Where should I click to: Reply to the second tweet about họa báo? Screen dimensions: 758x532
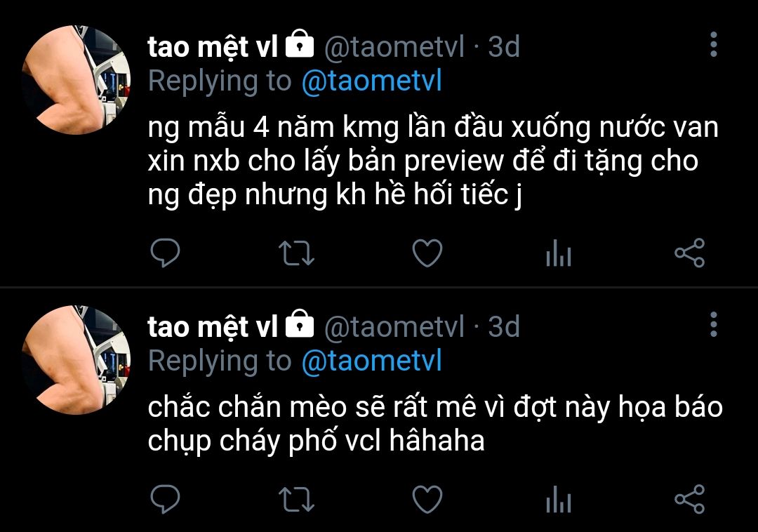165,499
